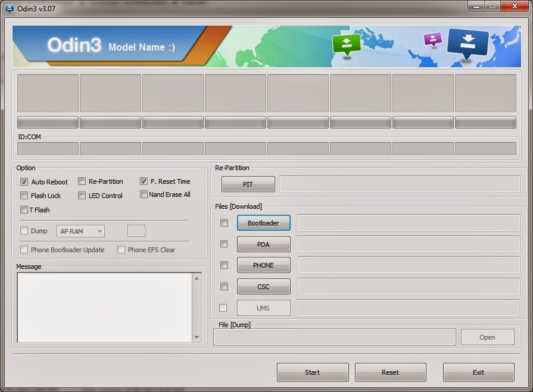Check the box beside PDA button
The width and height of the screenshot is (533, 392).
[x=224, y=244]
